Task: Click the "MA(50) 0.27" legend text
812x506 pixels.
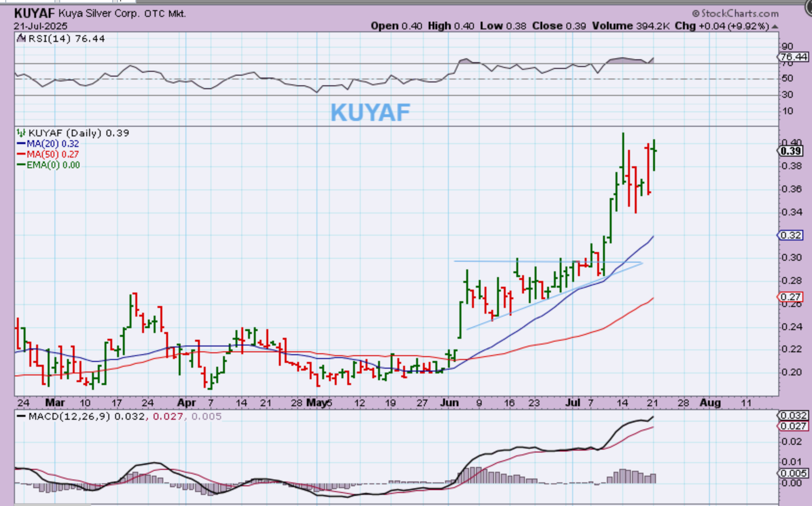Action: 53,154
